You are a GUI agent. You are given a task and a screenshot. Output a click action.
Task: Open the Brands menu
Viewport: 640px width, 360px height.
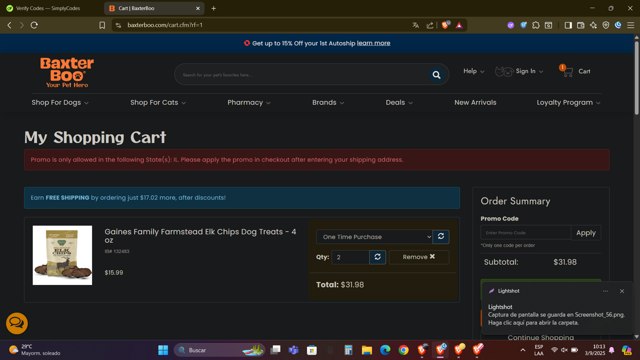328,102
